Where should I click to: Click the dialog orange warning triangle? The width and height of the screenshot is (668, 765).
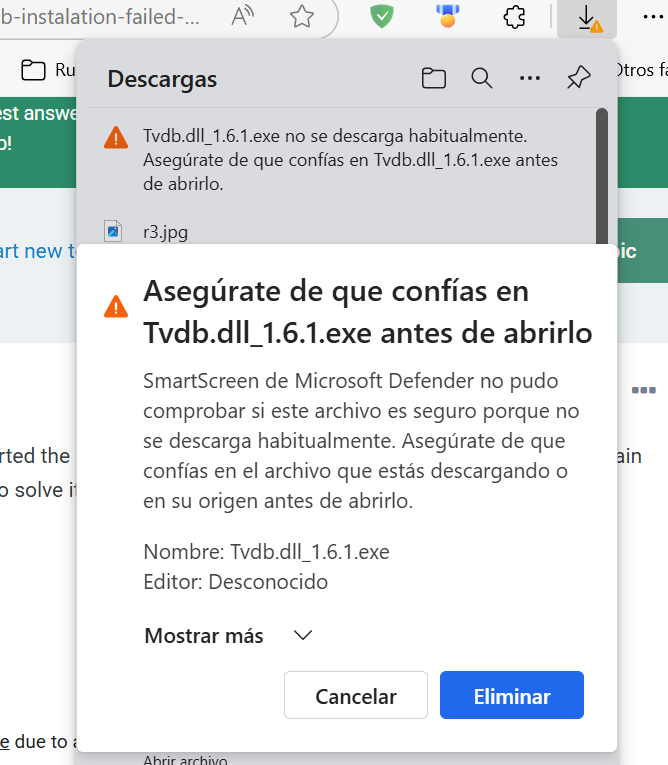pyautogui.click(x=116, y=307)
